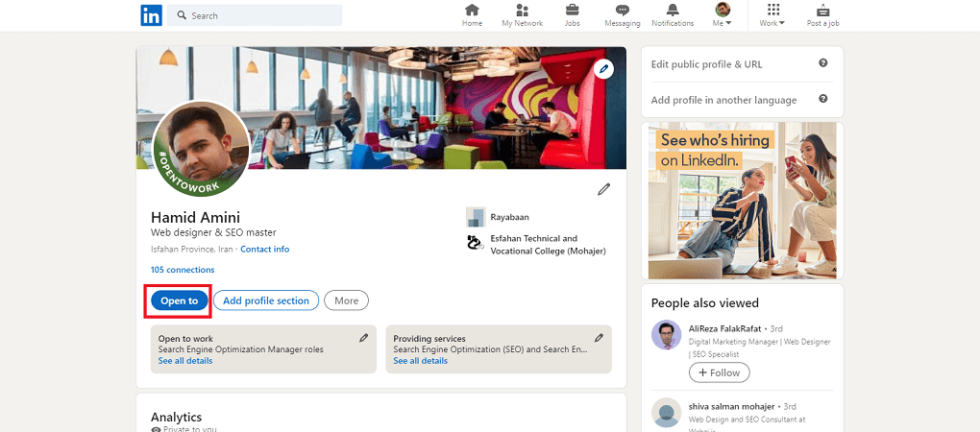
Task: Open Home from the navigation bar
Action: coord(472,15)
